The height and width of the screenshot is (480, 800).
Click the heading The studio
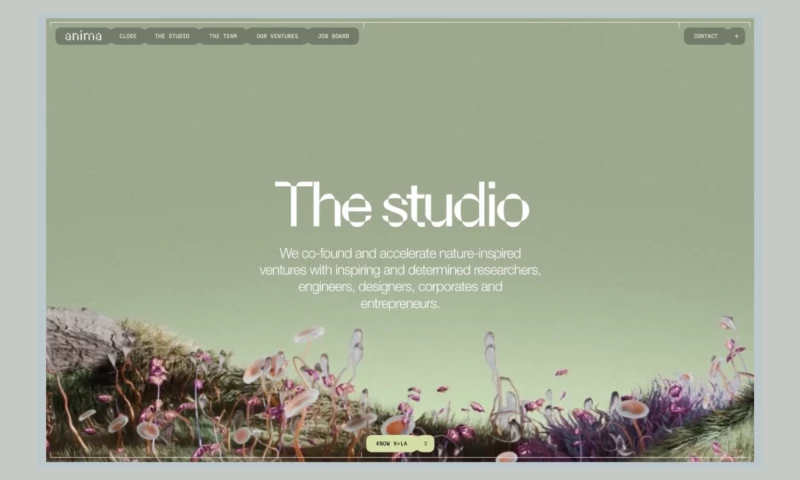click(x=402, y=205)
